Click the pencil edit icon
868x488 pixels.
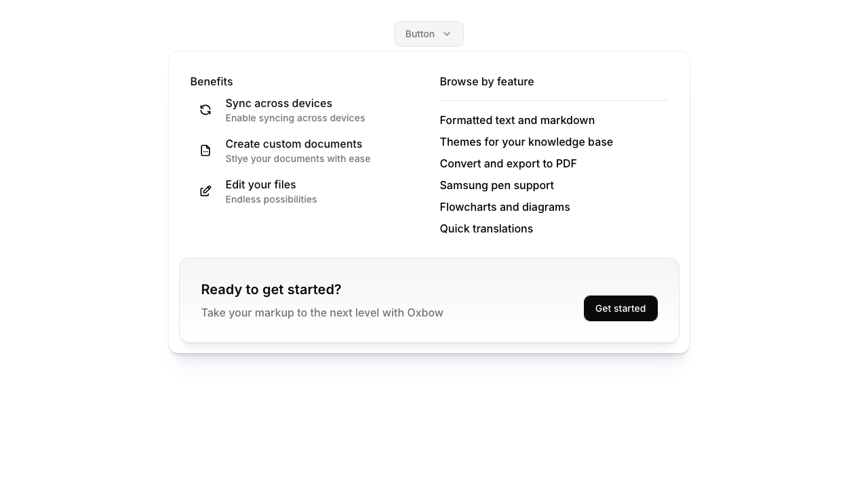[x=205, y=191]
